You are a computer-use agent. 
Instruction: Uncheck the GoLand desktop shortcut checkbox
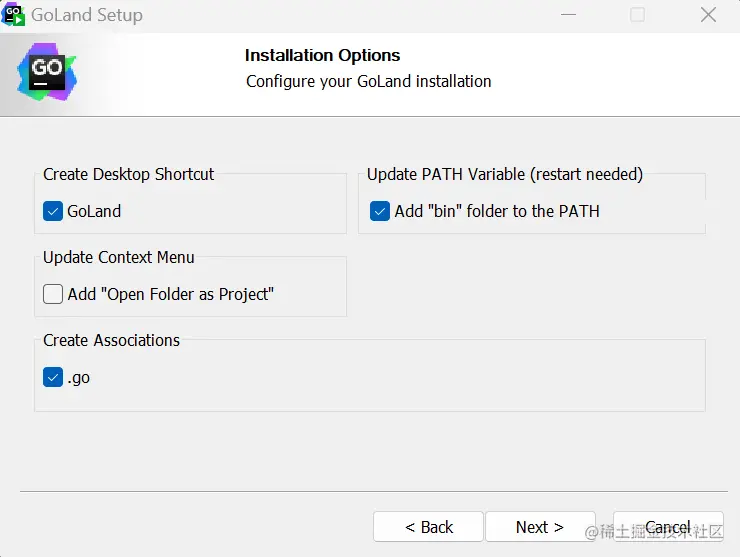[x=53, y=211]
